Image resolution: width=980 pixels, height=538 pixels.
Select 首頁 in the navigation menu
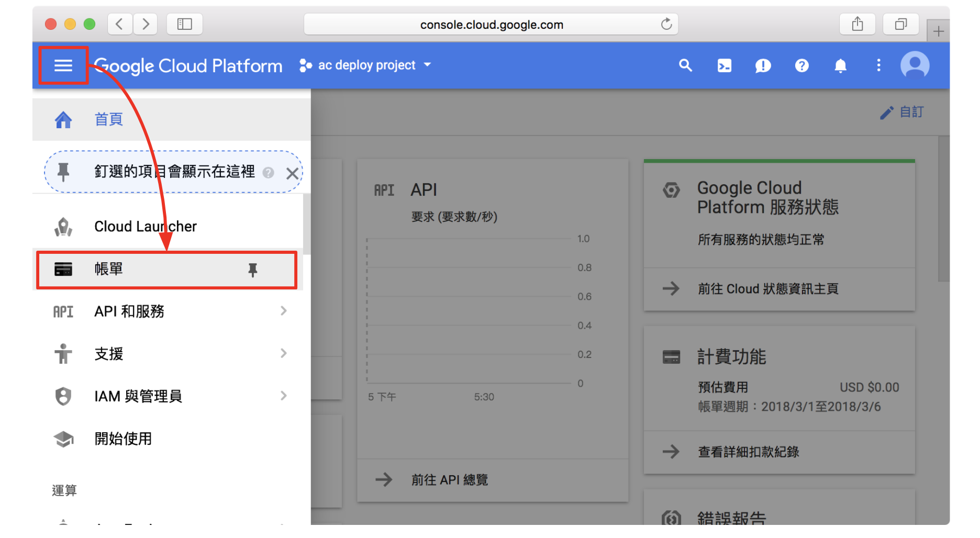pos(172,120)
